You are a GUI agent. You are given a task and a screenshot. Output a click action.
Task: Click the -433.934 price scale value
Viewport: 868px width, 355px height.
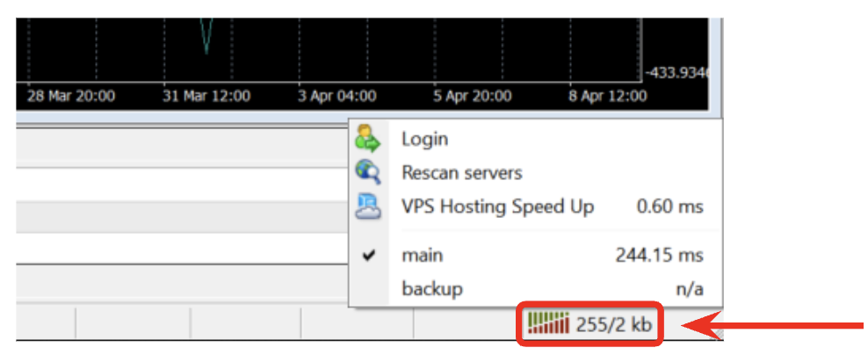tap(678, 72)
